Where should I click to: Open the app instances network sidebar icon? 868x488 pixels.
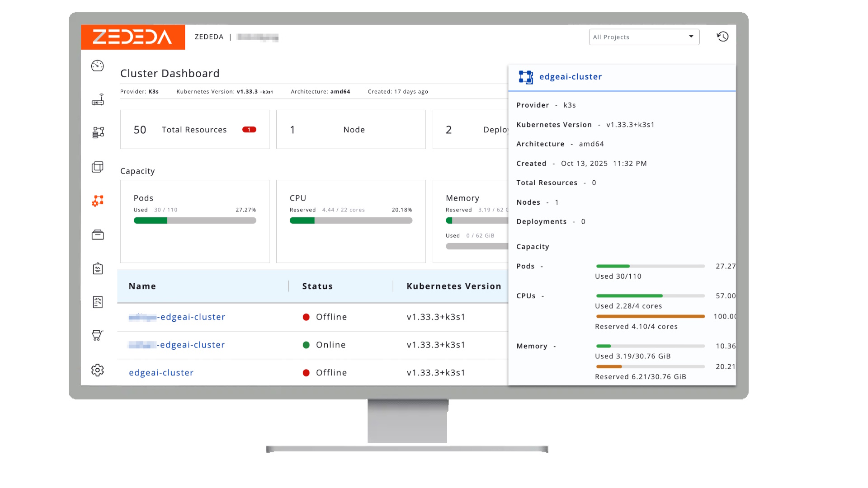tap(98, 132)
